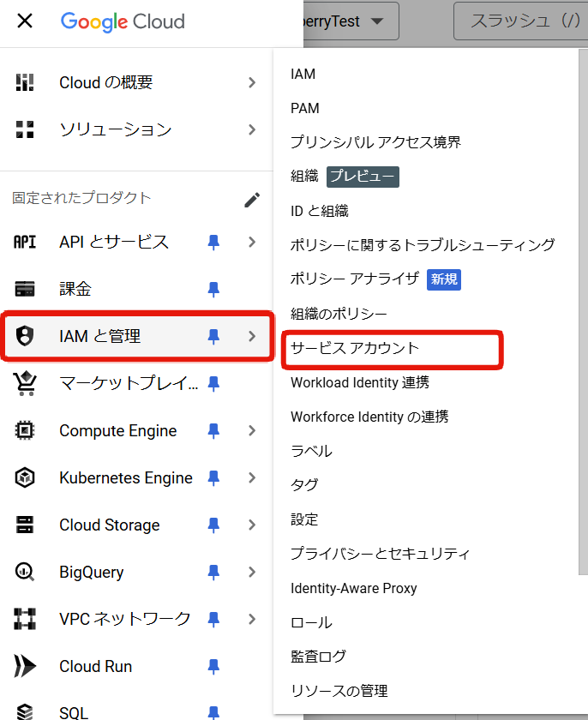Expand VPC ネットワーク submenu chevron
This screenshot has height=720, width=588.
tap(252, 619)
